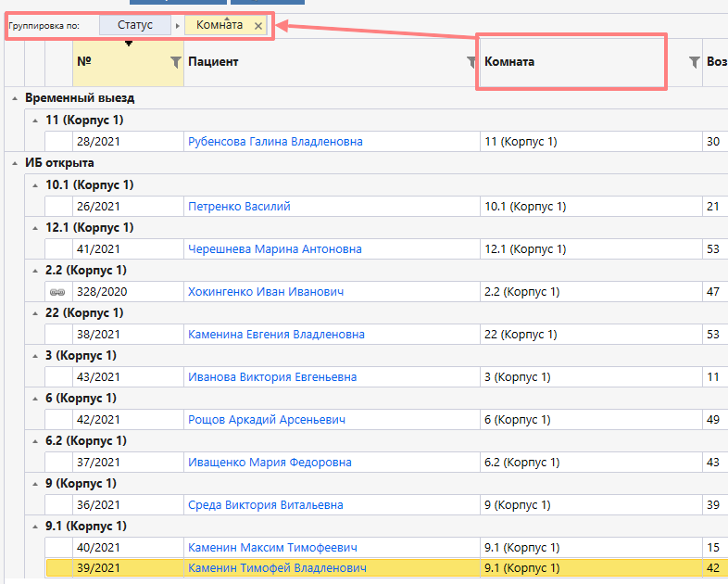Open patient Рубенсова Галина Владленовна
Image resolution: width=728 pixels, height=584 pixels.
pos(275,142)
